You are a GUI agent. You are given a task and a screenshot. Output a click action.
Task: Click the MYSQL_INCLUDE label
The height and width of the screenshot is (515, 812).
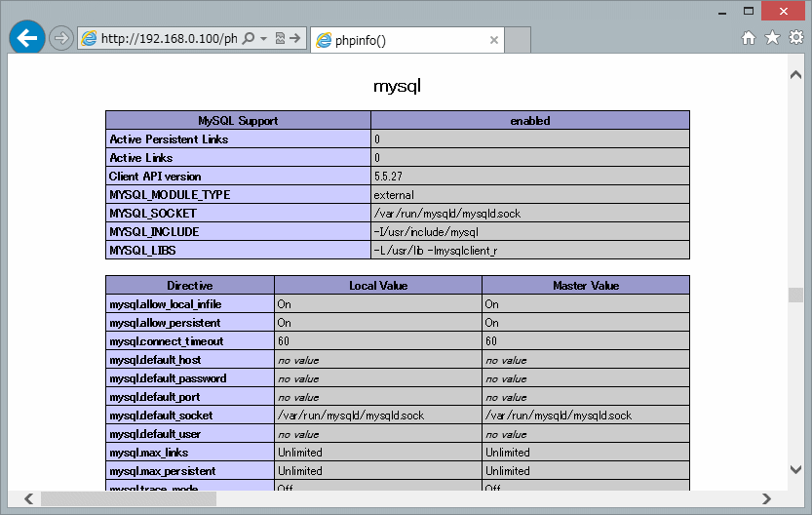154,232
